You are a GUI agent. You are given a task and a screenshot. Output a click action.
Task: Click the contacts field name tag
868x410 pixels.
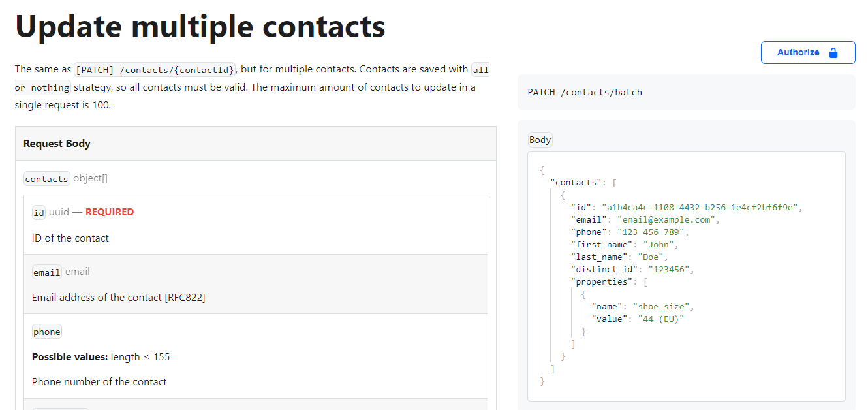pyautogui.click(x=46, y=179)
